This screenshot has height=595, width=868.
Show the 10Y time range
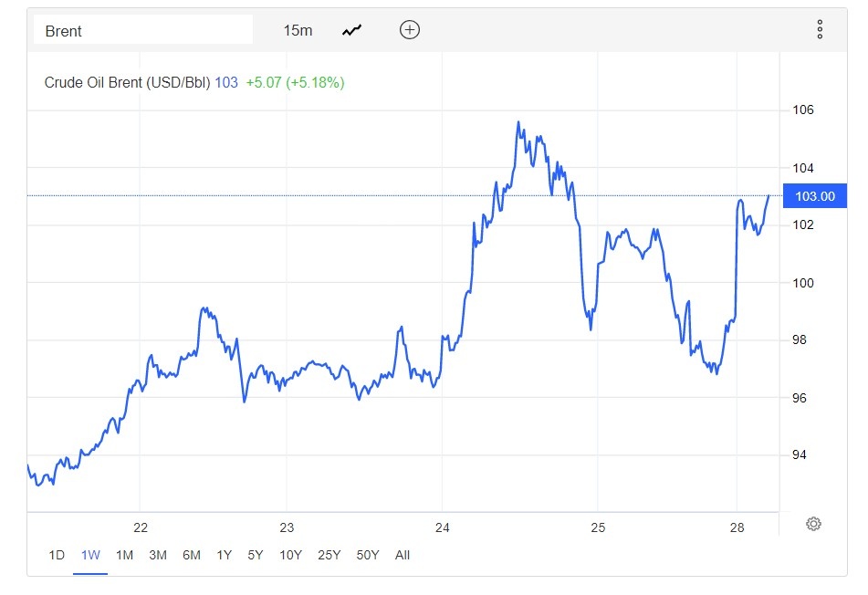click(x=290, y=555)
